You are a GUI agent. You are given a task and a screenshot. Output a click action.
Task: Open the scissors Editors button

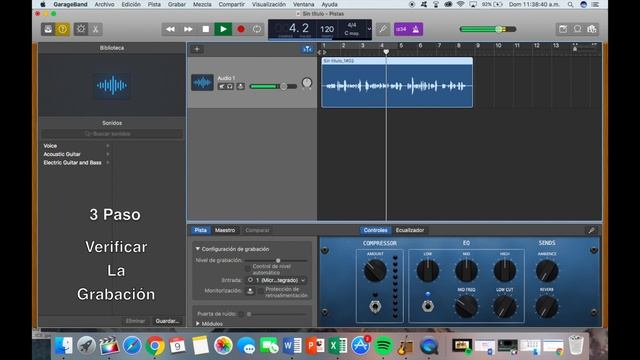[x=96, y=29]
